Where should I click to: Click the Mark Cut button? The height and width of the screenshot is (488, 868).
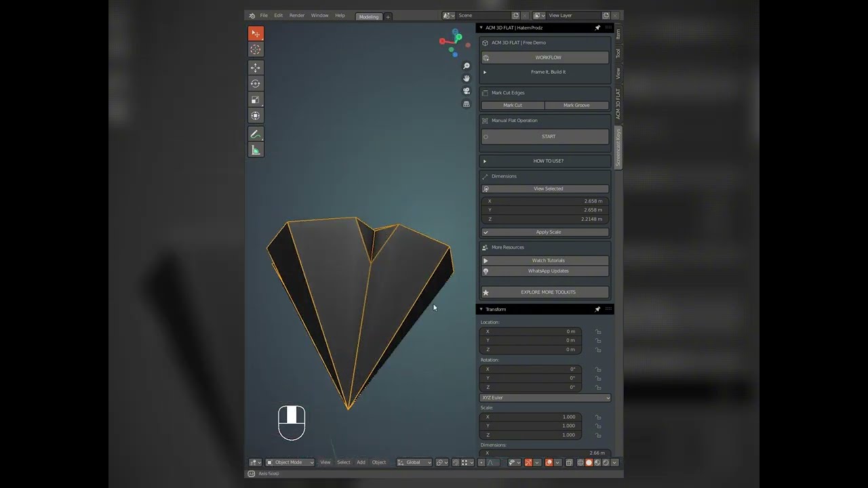click(x=513, y=105)
